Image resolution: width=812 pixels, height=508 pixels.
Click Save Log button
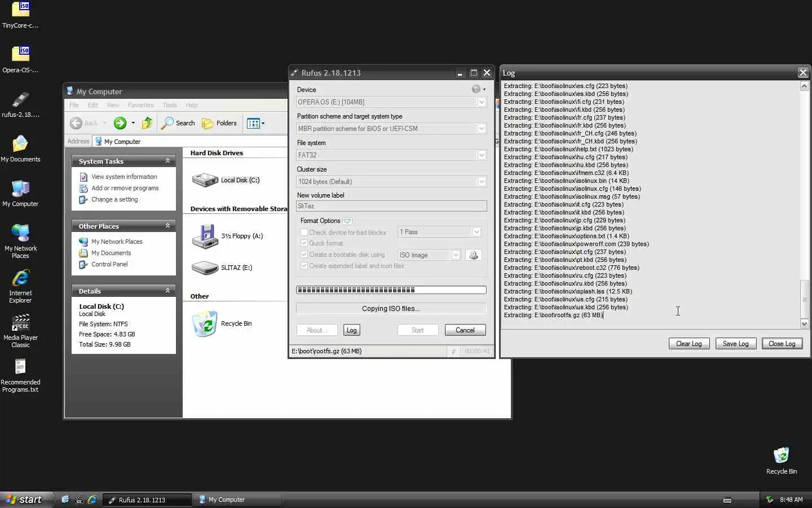736,344
